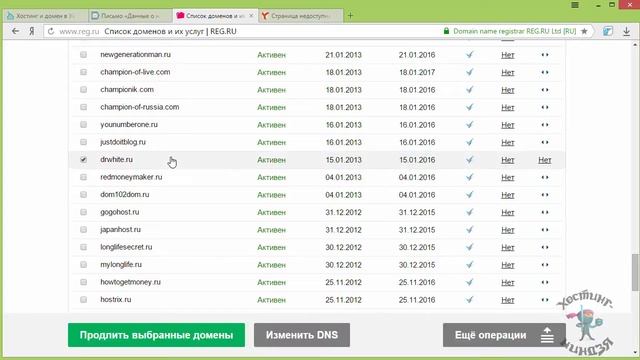Check the hostrix.ru checkbox
Image resolution: width=640 pixels, height=360 pixels.
click(83, 300)
